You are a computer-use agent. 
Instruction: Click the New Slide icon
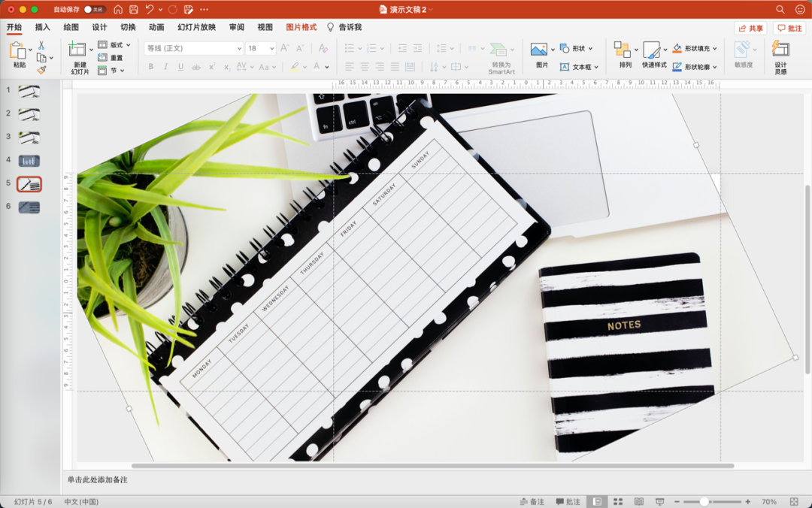(x=77, y=49)
